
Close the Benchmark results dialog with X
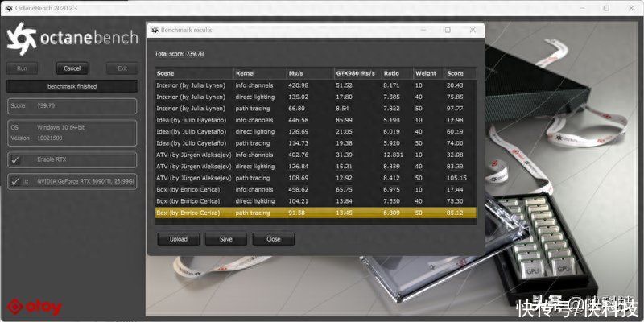tap(473, 30)
